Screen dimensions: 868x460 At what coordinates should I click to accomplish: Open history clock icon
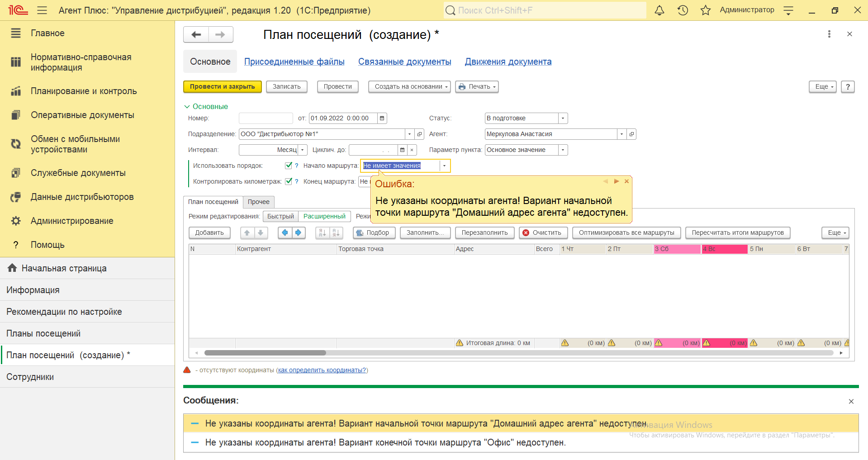pos(683,10)
